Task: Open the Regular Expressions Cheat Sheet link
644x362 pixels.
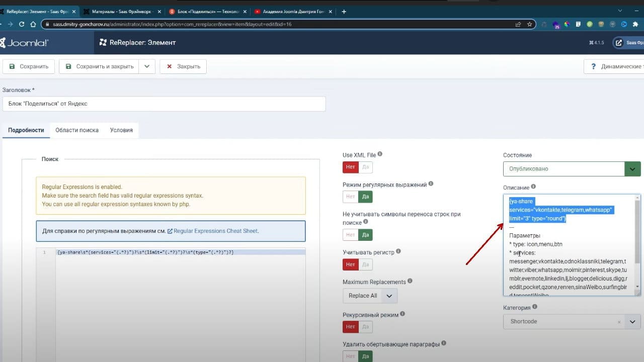Action: tap(215, 231)
